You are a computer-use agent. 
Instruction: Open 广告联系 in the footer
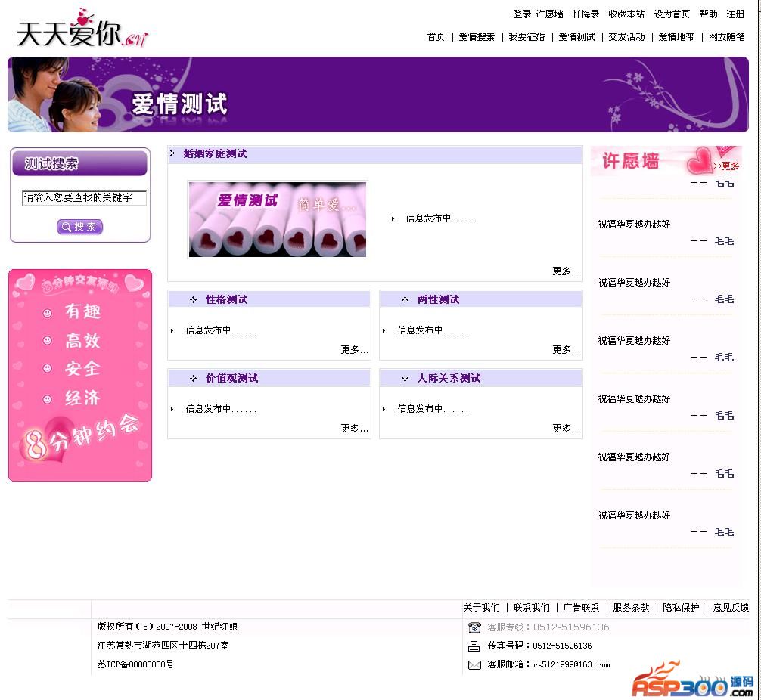tap(581, 608)
